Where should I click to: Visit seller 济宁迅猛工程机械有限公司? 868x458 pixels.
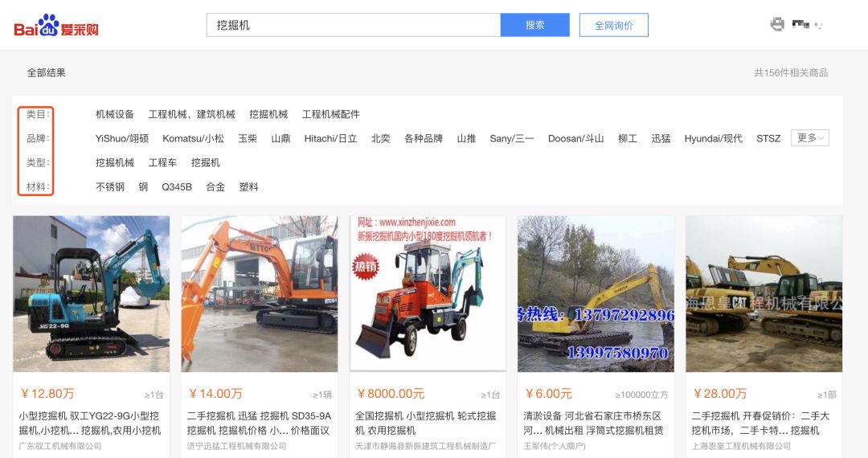(x=236, y=446)
